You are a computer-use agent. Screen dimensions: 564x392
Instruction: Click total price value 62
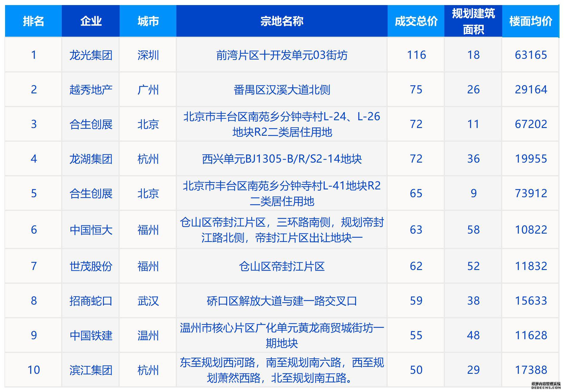click(416, 266)
